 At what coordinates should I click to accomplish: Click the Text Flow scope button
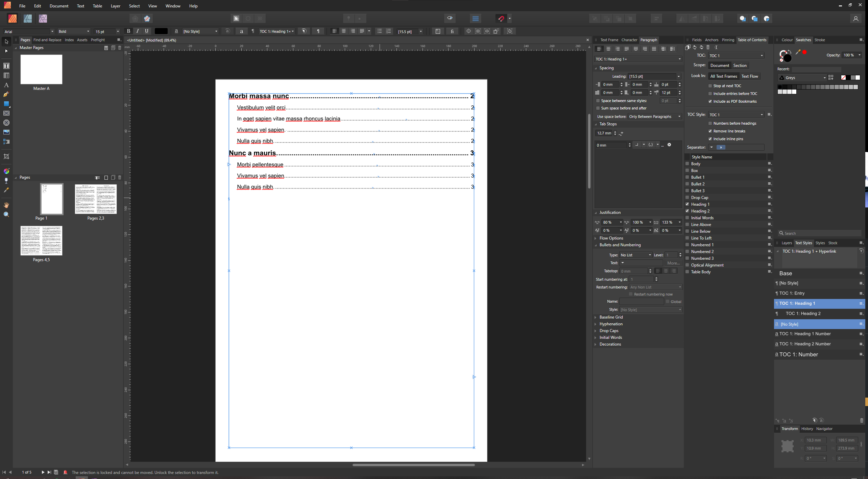click(x=749, y=76)
